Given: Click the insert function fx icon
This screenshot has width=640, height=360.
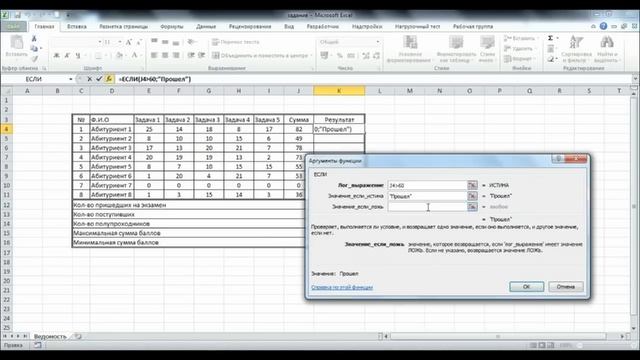Looking at the screenshot, I should (x=109, y=79).
